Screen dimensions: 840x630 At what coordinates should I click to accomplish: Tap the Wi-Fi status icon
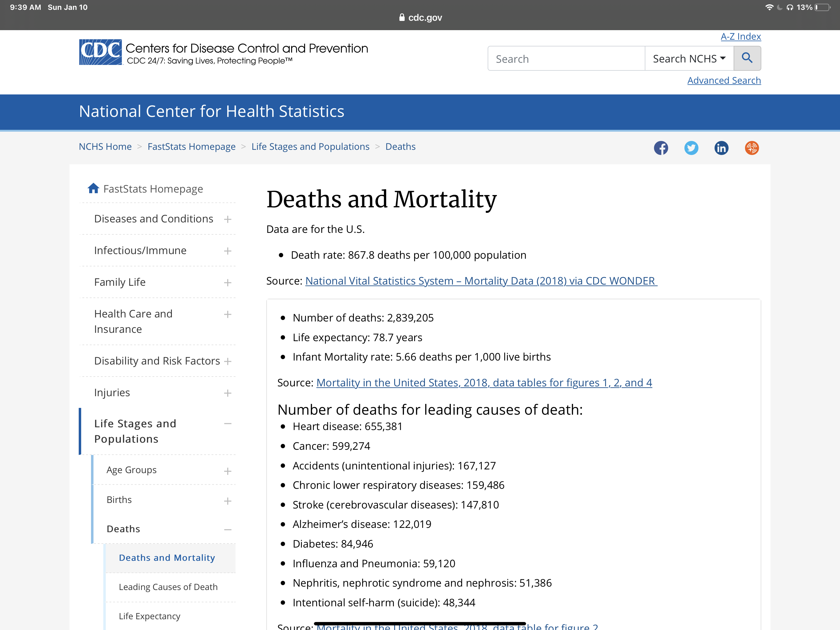pyautogui.click(x=769, y=7)
